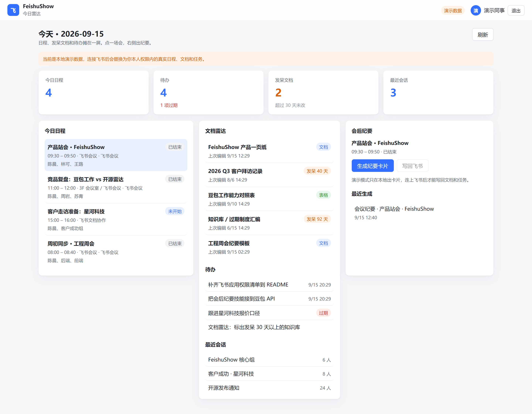Open 工程周会纪要模板 document

269,247
